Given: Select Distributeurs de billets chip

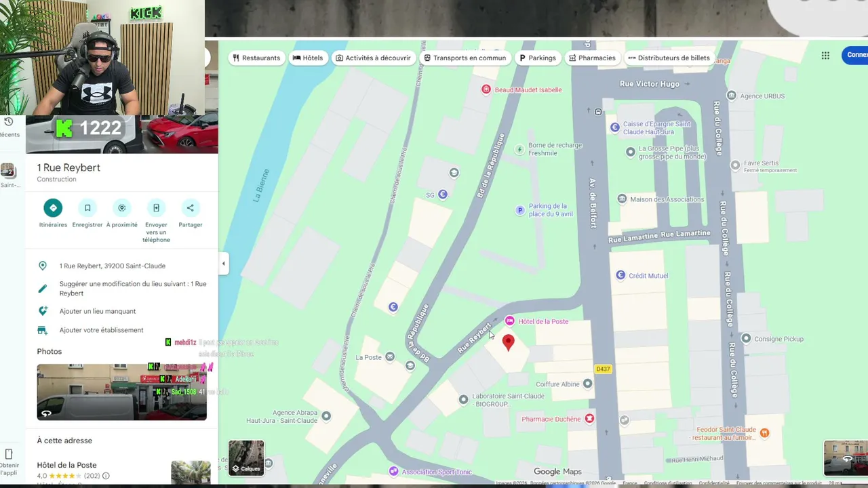Looking at the screenshot, I should (x=669, y=58).
